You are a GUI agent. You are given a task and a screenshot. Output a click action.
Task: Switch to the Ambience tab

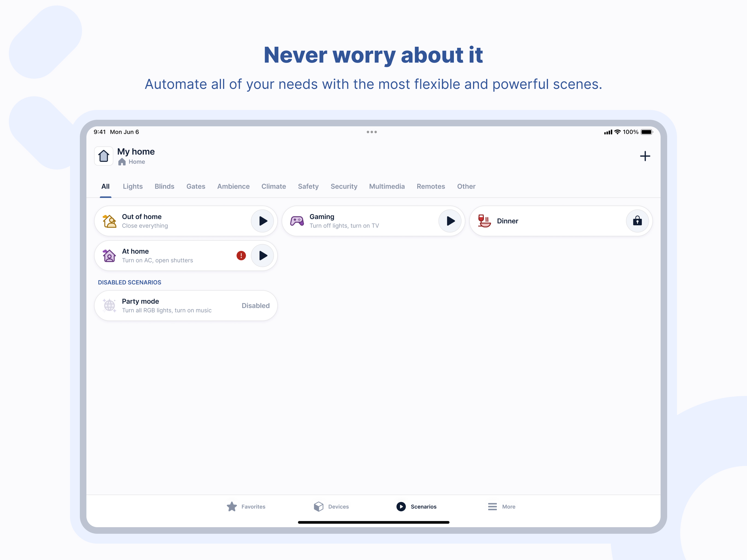click(x=233, y=186)
